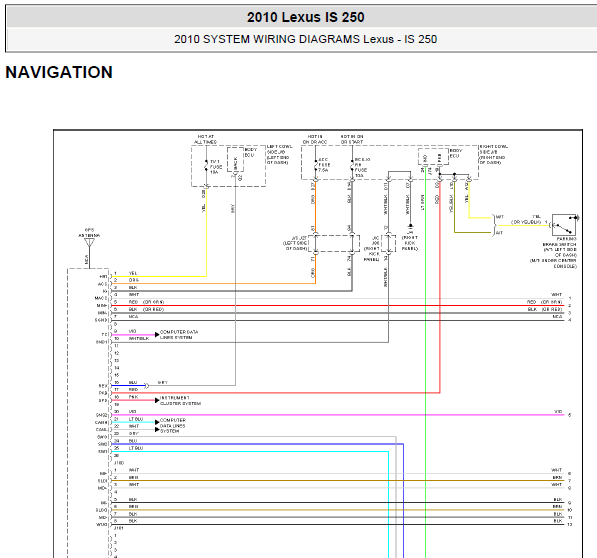
Task: Click the arrow after pin 21 LT BLU wire
Action: click(x=157, y=422)
